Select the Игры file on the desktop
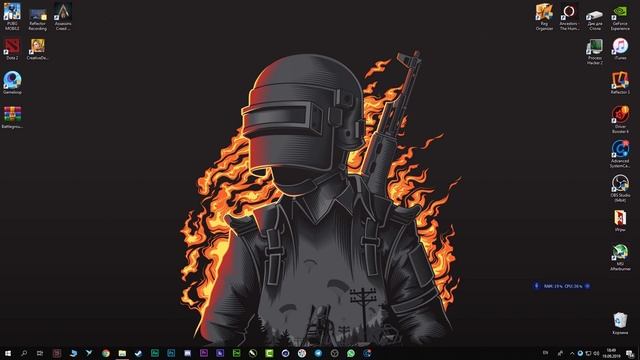 pyautogui.click(x=620, y=221)
